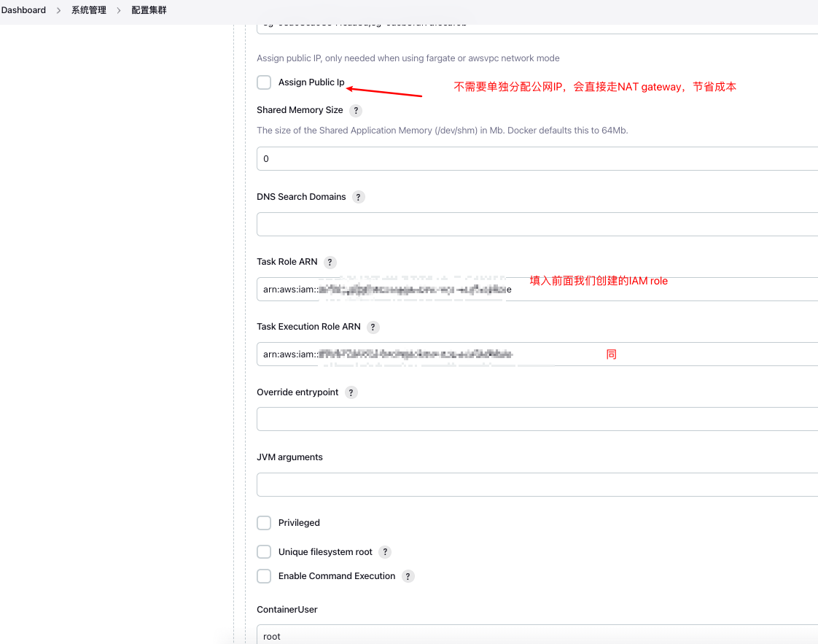818x644 pixels.
Task: Enable the Assign Public Ip checkbox
Action: [x=263, y=82]
